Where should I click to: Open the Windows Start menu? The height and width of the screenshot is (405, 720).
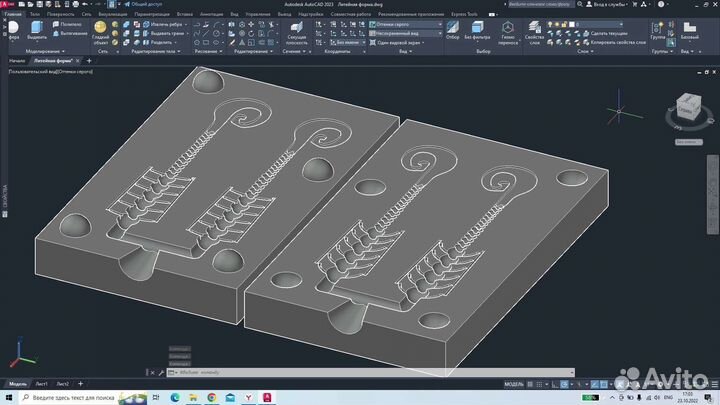click(9, 398)
